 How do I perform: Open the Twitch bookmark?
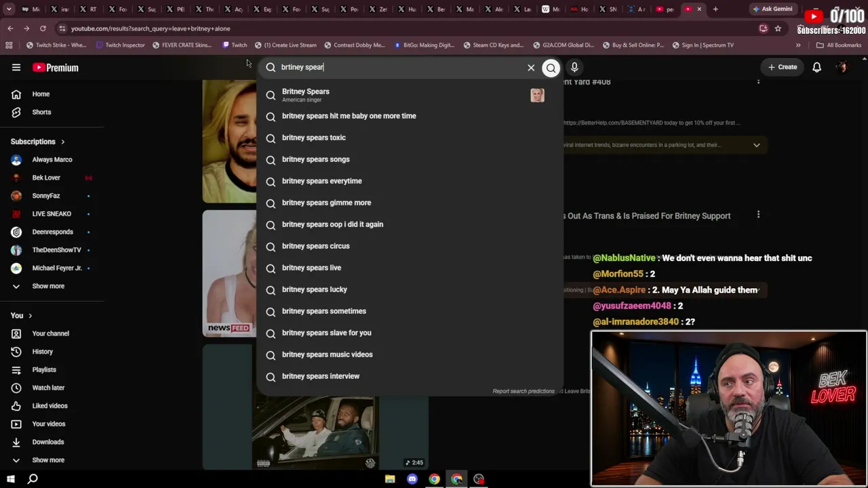point(235,45)
